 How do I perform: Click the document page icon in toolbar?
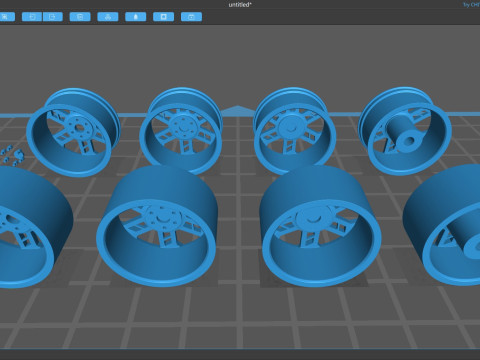tap(80, 17)
